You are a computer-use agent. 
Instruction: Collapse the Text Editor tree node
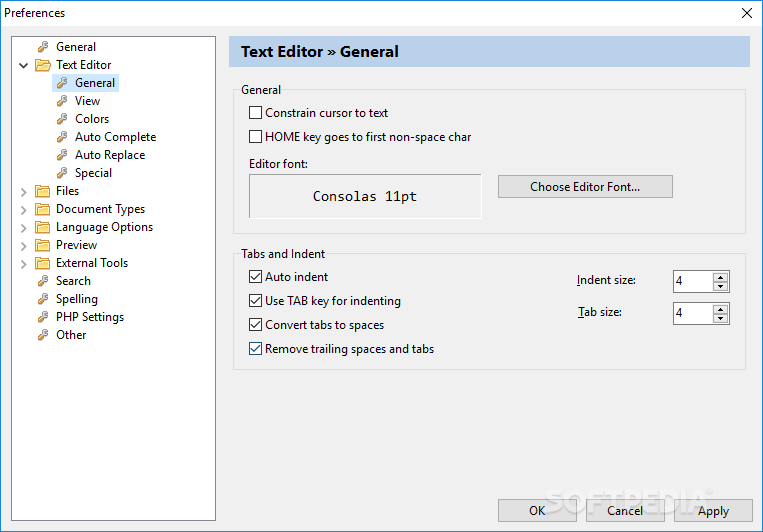(23, 65)
